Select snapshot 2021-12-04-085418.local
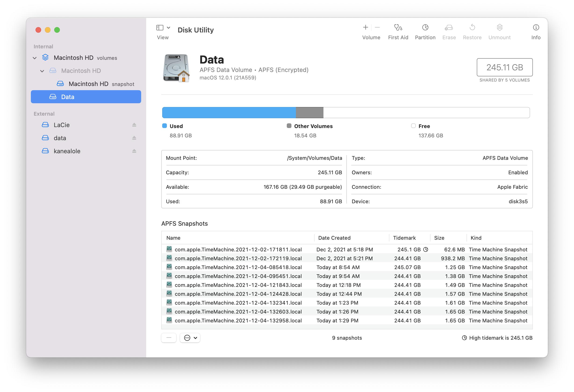The image size is (574, 392). click(347, 267)
